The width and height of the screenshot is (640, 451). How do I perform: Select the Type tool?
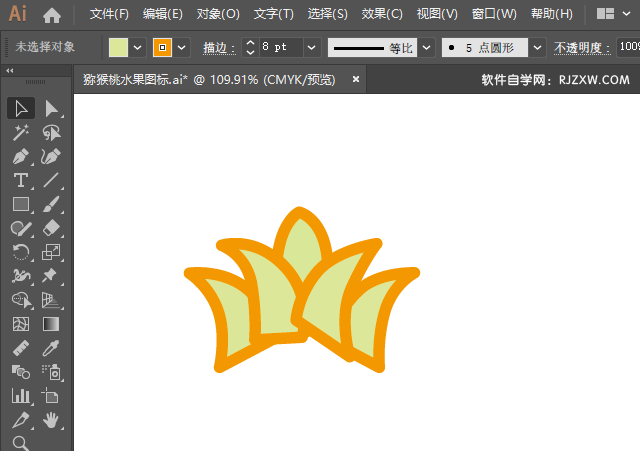pyautogui.click(x=21, y=180)
